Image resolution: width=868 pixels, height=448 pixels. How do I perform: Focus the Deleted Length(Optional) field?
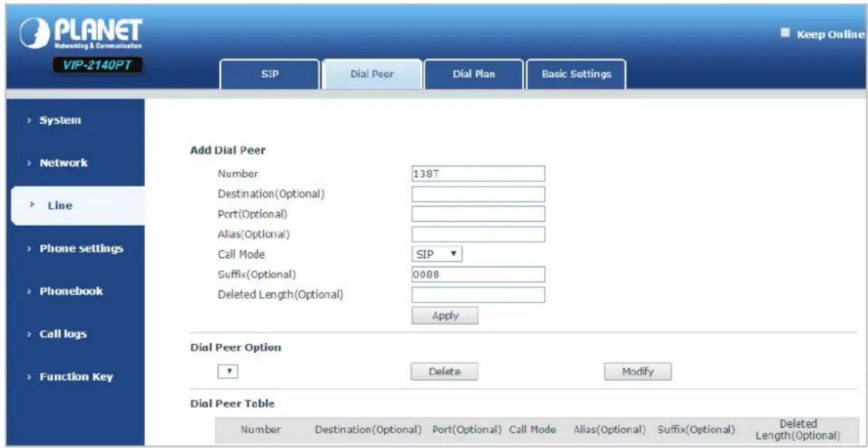pos(478,295)
